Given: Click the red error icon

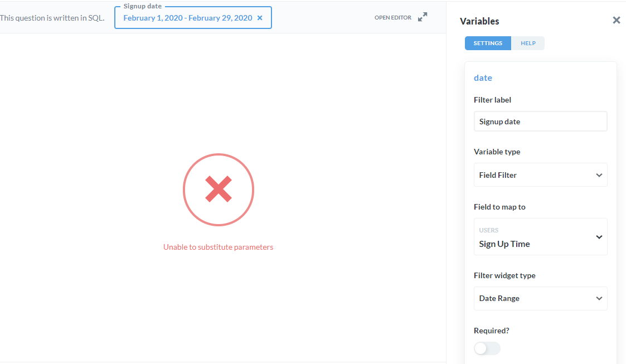Looking at the screenshot, I should pos(219,190).
